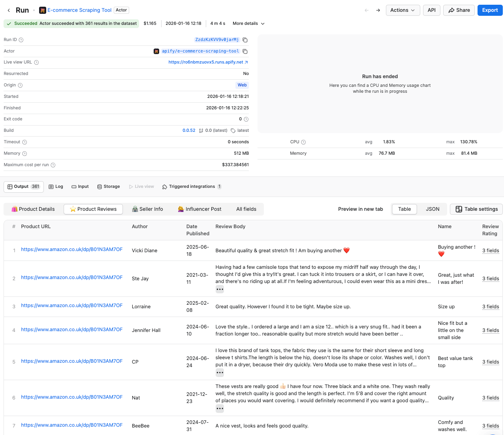Click Preview in new tab
The height and width of the screenshot is (435, 504).
tap(360, 209)
